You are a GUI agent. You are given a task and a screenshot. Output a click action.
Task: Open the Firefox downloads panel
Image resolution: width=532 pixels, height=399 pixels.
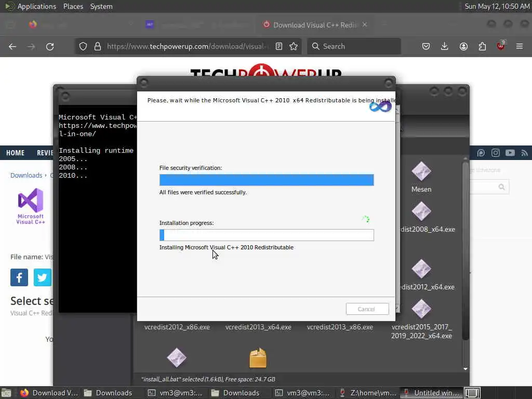(x=445, y=46)
